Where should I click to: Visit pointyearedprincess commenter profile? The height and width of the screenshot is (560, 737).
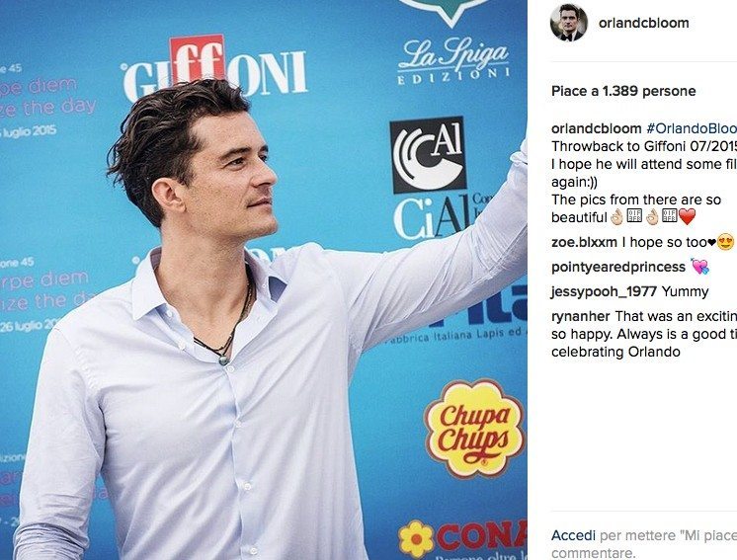pyautogui.click(x=618, y=267)
